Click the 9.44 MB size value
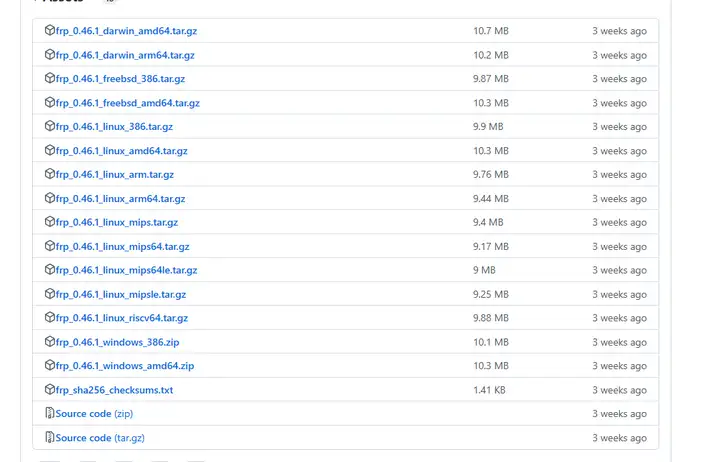Viewport: 720px width, 462px height. 491,199
